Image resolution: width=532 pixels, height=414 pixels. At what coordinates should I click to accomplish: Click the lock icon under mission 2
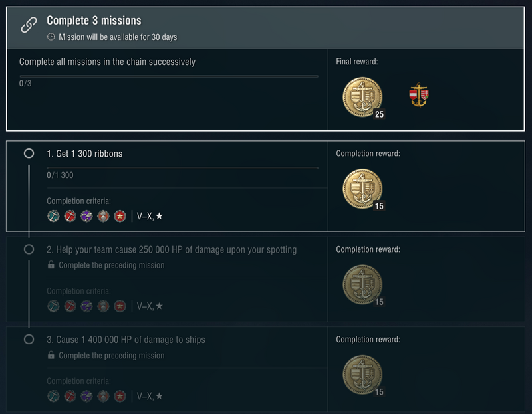click(x=51, y=265)
